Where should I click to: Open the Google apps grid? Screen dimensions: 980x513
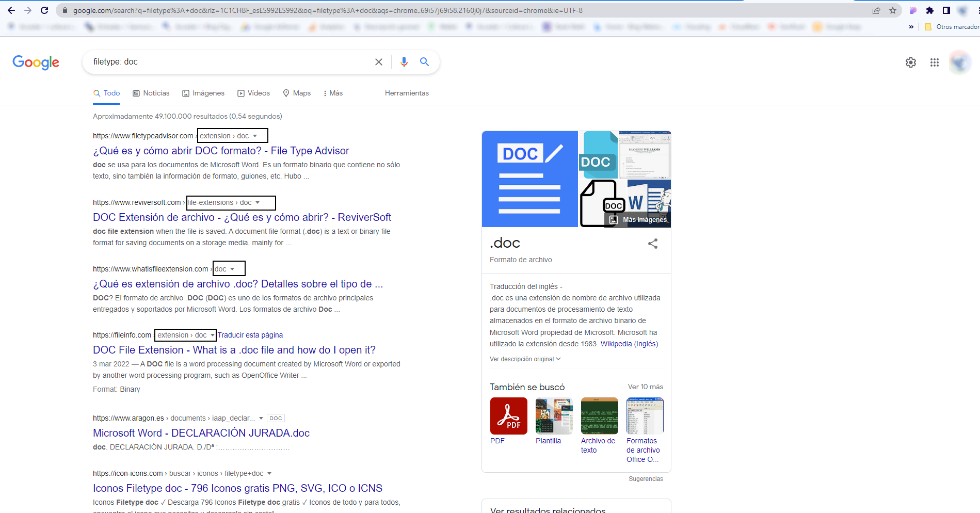tap(935, 62)
